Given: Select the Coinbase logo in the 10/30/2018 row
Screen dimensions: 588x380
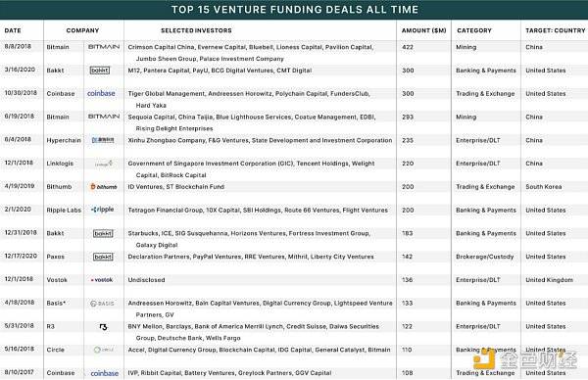Looking at the screenshot, I should (x=101, y=93).
